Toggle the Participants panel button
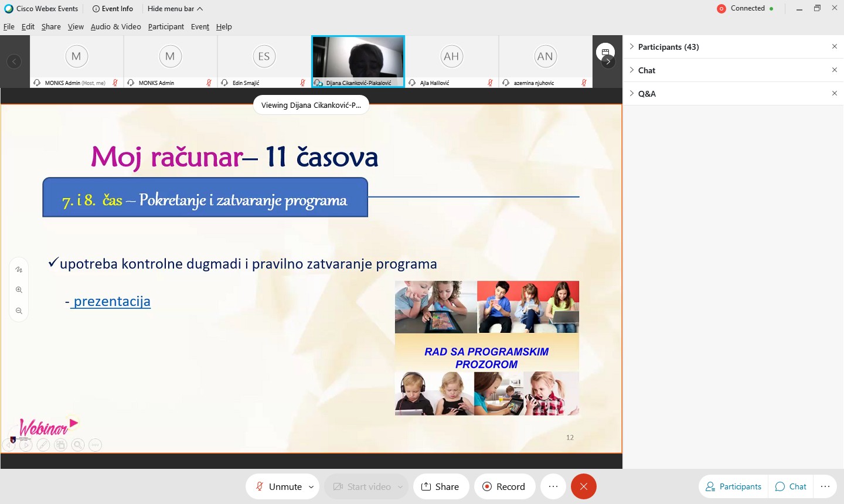The height and width of the screenshot is (504, 844). 733,486
